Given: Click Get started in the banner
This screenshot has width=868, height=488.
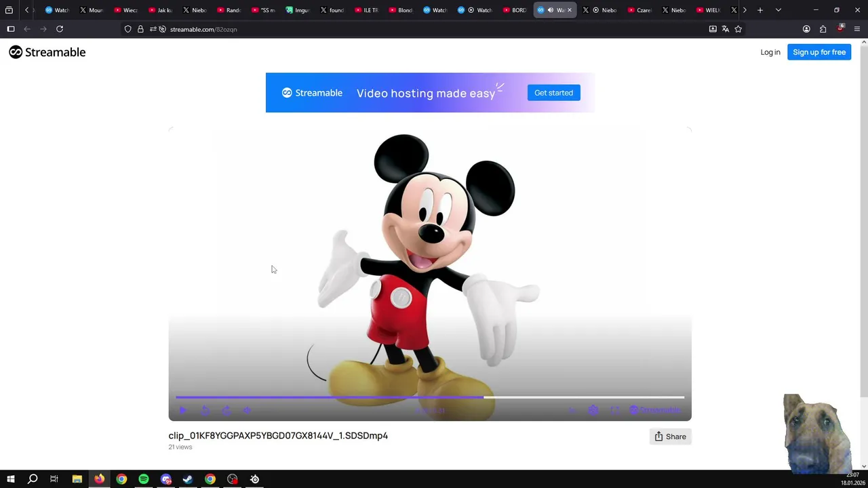Looking at the screenshot, I should (553, 93).
